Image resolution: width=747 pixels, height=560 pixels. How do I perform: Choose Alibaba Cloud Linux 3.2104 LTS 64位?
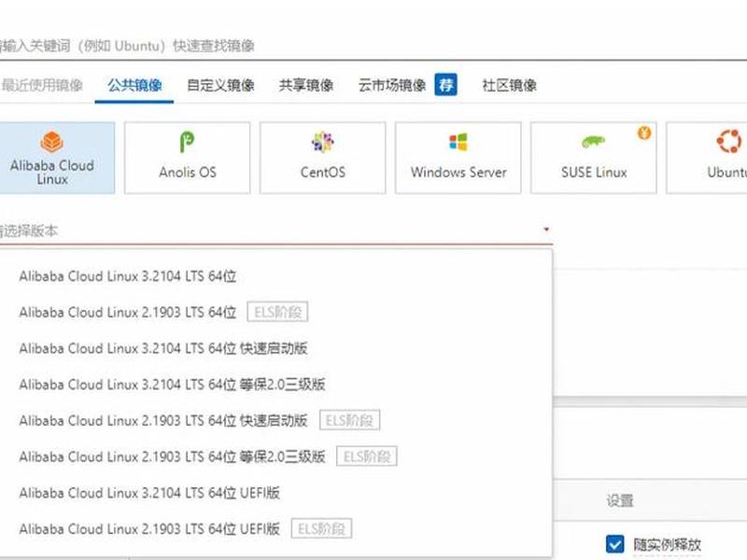tap(276, 276)
